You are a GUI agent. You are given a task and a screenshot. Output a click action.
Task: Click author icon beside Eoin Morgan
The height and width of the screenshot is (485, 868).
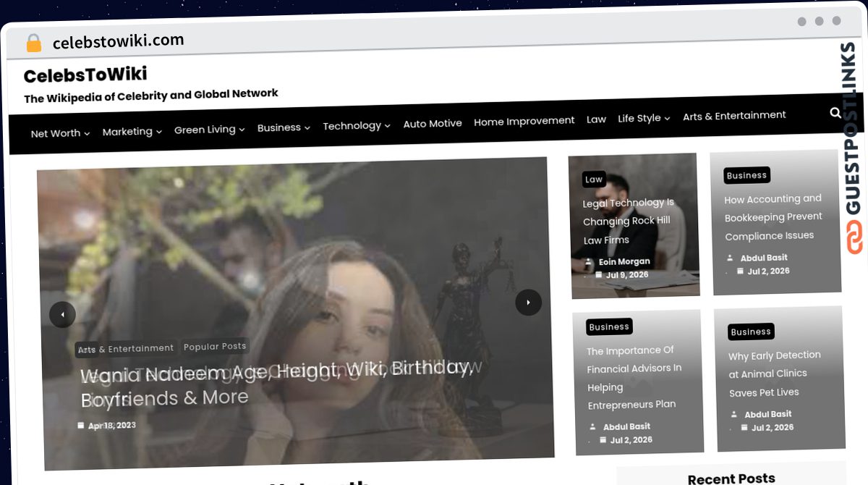pos(589,262)
